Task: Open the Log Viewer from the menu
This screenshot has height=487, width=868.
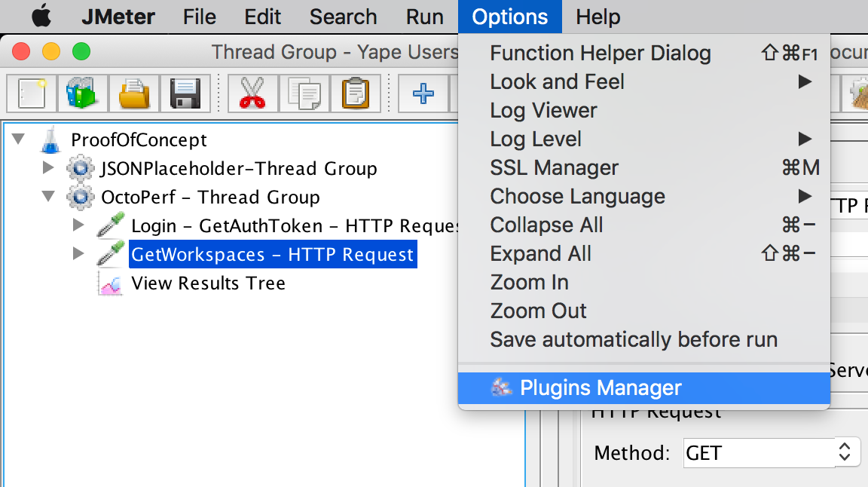Action: (x=542, y=110)
